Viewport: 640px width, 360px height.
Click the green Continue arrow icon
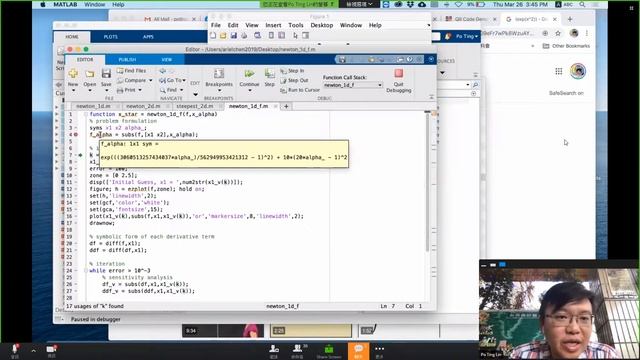point(249,73)
